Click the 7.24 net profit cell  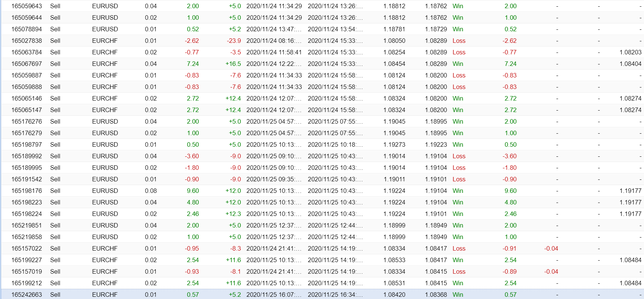tap(510, 64)
